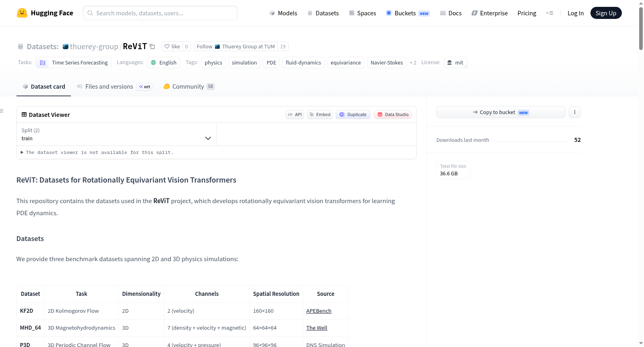Open The Well source link
This screenshot has height=347, width=644.
317,328
